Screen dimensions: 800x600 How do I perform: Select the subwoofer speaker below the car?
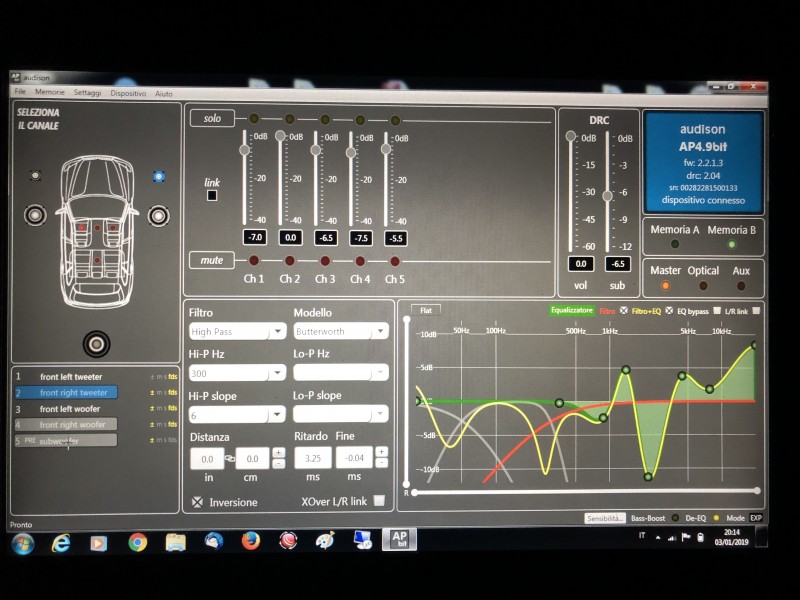pyautogui.click(x=96, y=344)
